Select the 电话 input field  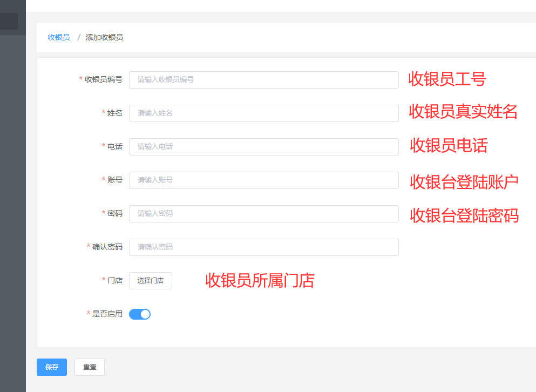(263, 147)
